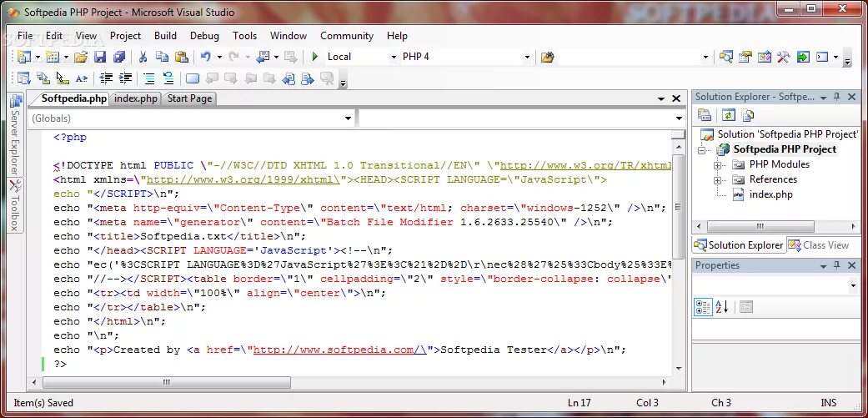
Task: Open the Find combo box dropdown
Action: [x=705, y=57]
